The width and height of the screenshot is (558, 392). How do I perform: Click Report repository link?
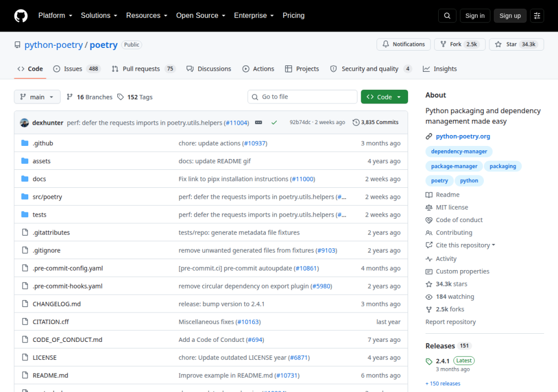pyautogui.click(x=451, y=322)
